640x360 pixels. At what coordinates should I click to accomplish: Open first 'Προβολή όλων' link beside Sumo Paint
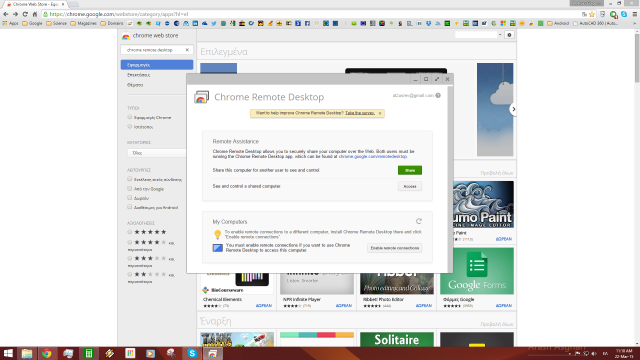pos(497,173)
